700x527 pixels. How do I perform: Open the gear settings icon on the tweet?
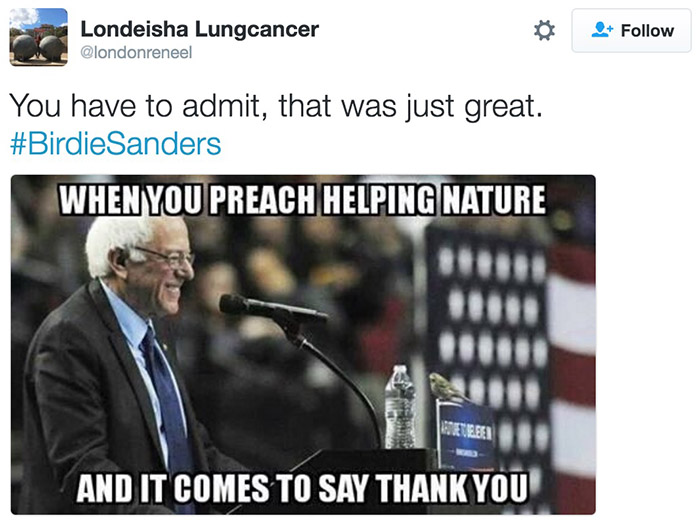544,31
